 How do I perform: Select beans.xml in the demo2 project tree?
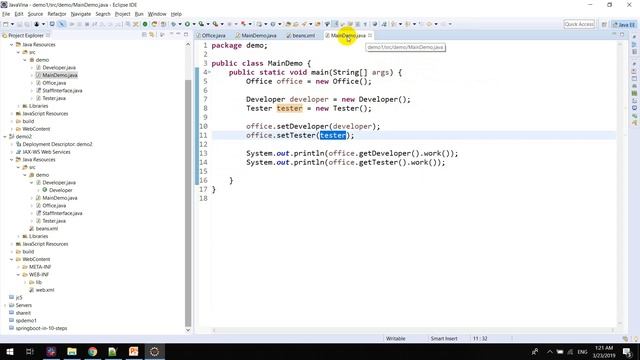47,229
